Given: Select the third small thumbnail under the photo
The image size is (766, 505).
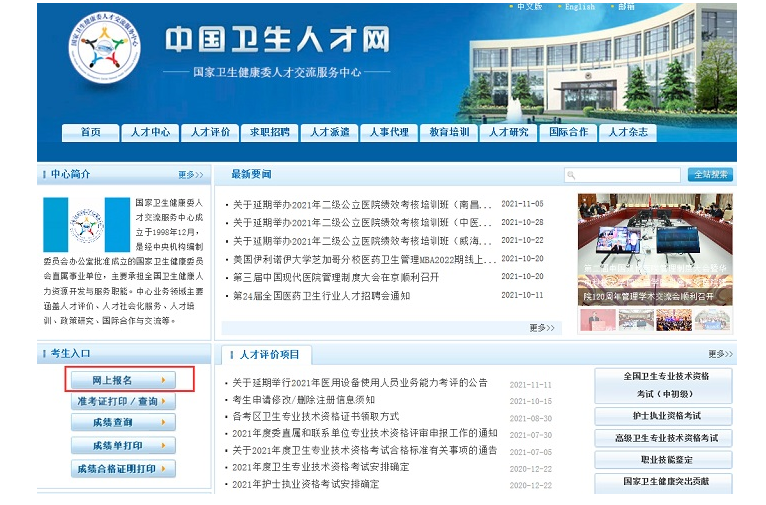Looking at the screenshot, I should point(674,320).
